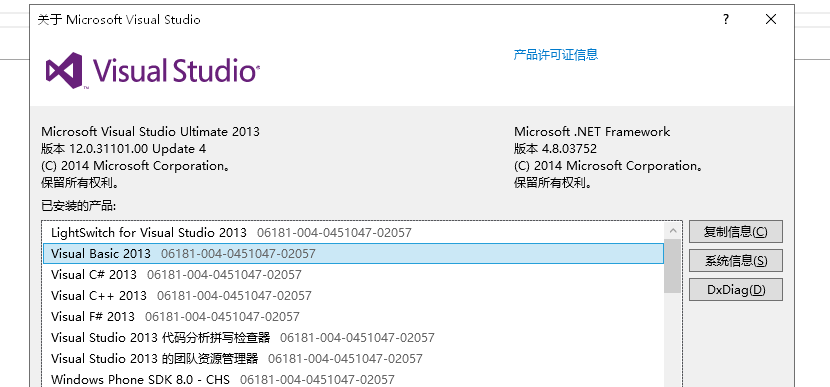Select the Visual C# 2013 list item

tap(353, 275)
